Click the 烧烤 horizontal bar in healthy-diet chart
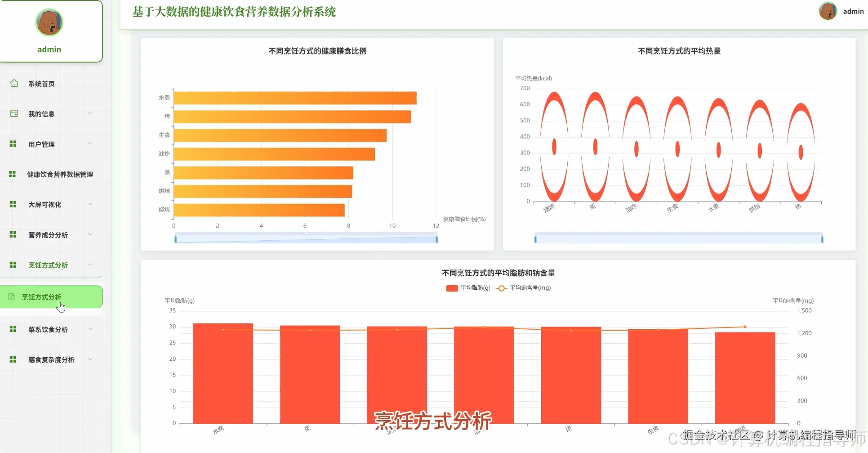 259,210
